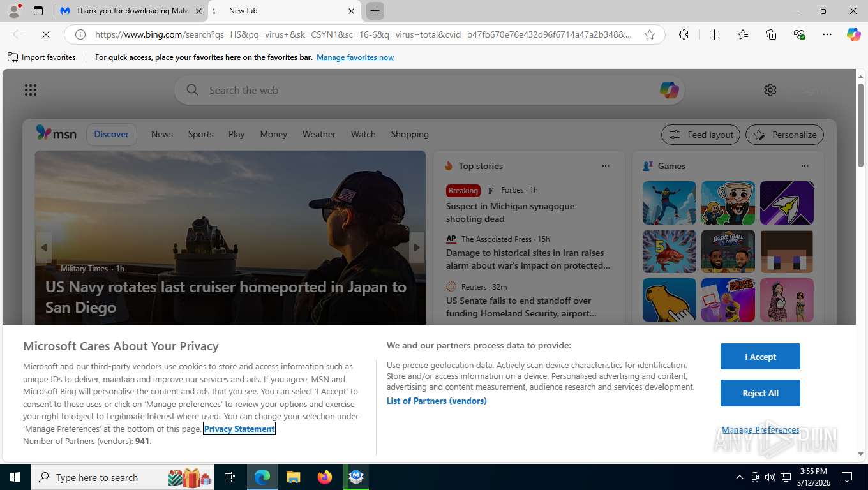868x490 pixels.
Task: Launch Firefox from taskbar
Action: [x=325, y=477]
